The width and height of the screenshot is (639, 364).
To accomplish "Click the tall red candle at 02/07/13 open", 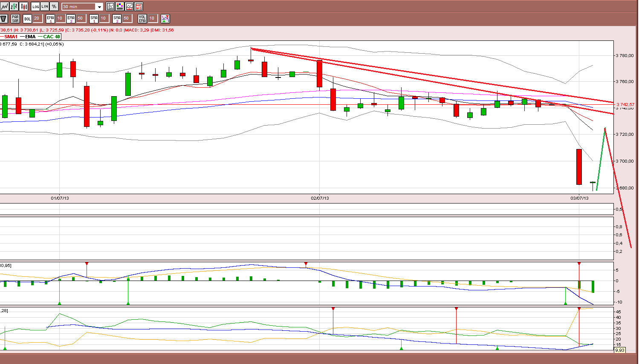I will (x=319, y=74).
